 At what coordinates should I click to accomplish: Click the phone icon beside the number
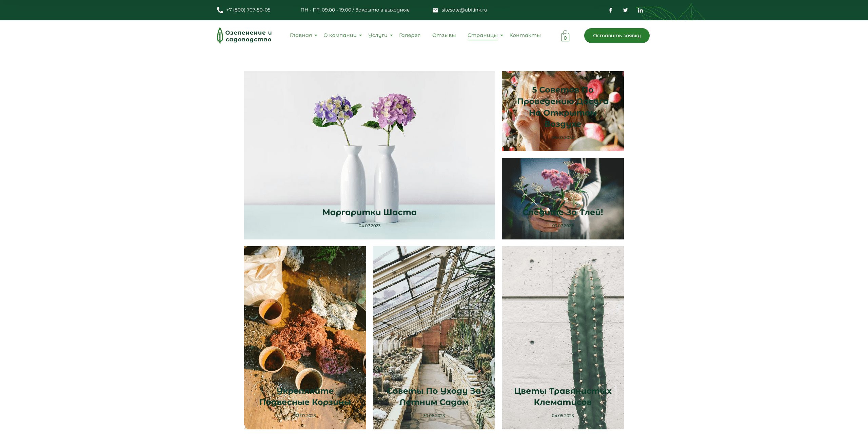[x=220, y=10]
